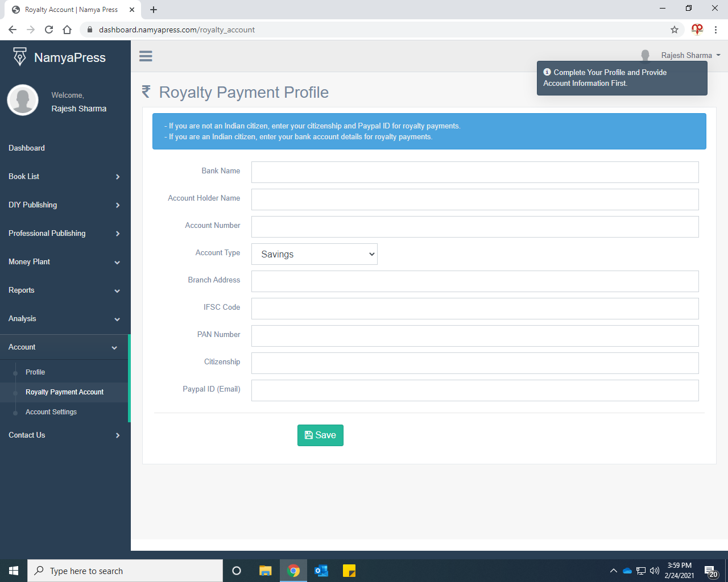Dismiss the Complete Your Profile notification
The width and height of the screenshot is (728, 582).
click(x=622, y=78)
